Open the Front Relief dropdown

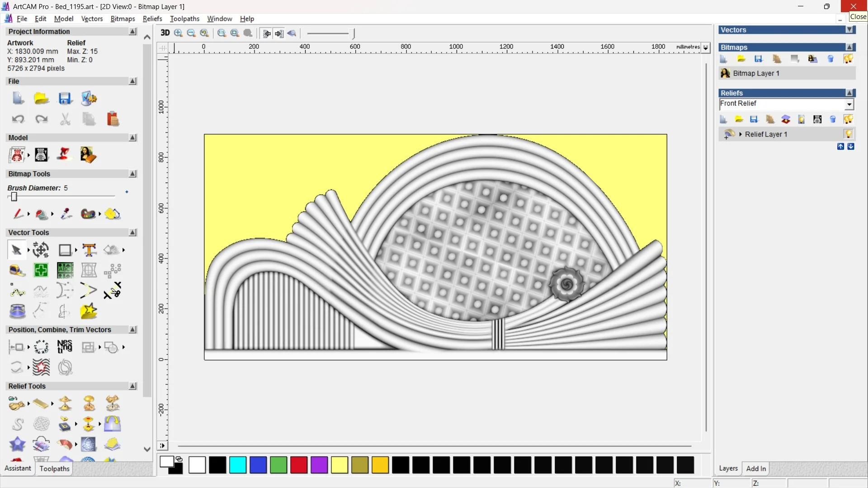coord(849,104)
